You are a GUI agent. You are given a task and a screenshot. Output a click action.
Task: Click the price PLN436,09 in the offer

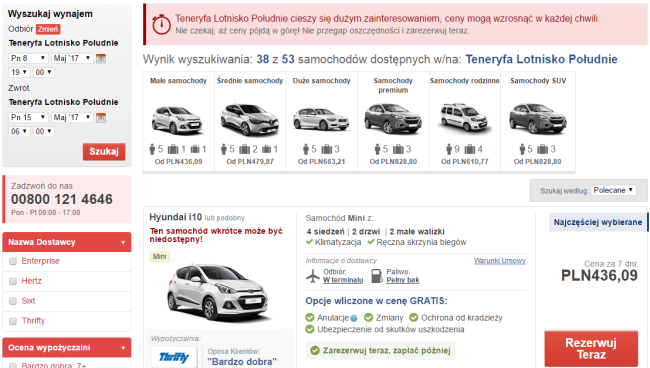599,276
